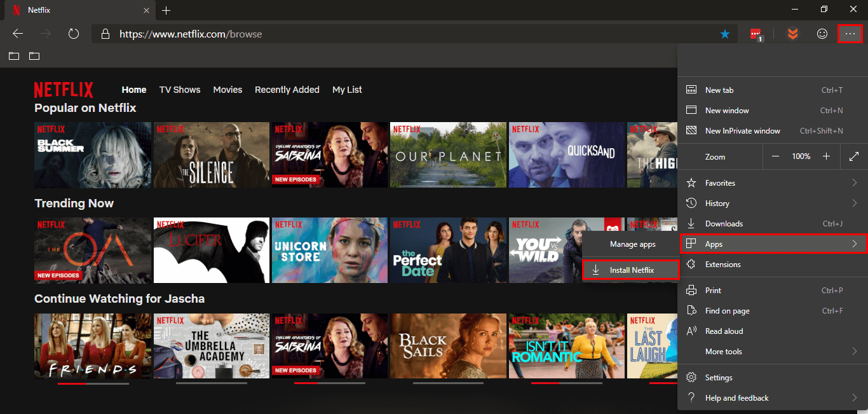
Task: Open Our Planet thumbnail
Action: click(449, 155)
